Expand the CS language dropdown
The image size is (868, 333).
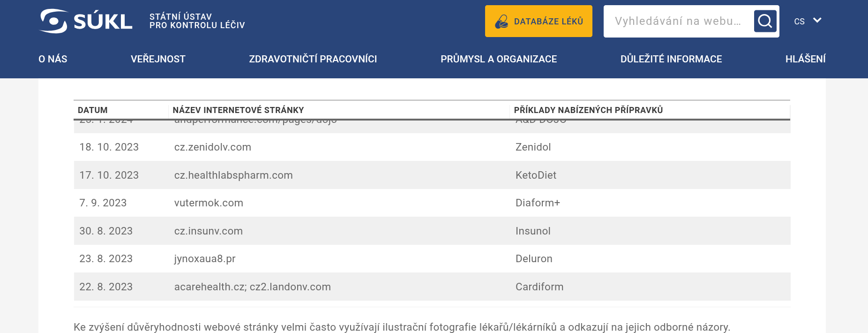(x=807, y=21)
